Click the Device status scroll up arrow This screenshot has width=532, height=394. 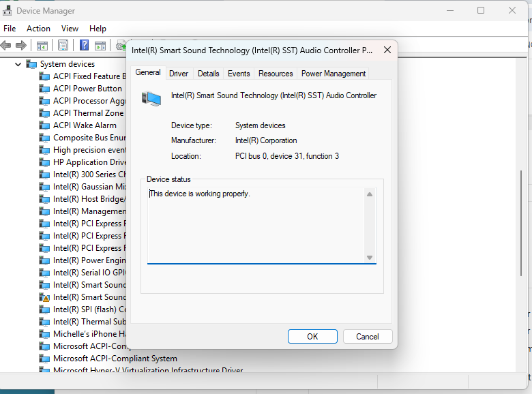[x=370, y=194]
